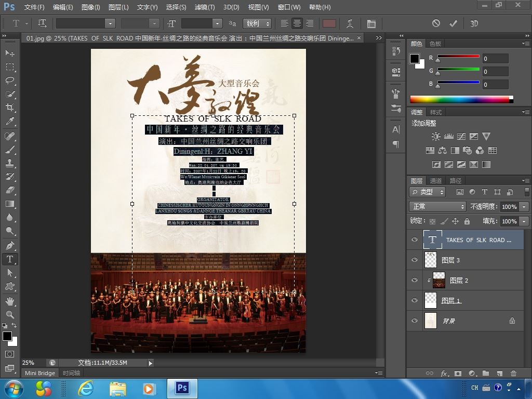Toggle visibility of 图层 2 layer

[415, 280]
